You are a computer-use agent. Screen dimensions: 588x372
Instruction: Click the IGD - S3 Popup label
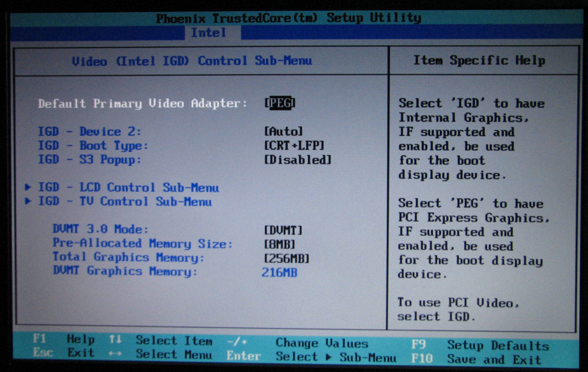(x=90, y=159)
